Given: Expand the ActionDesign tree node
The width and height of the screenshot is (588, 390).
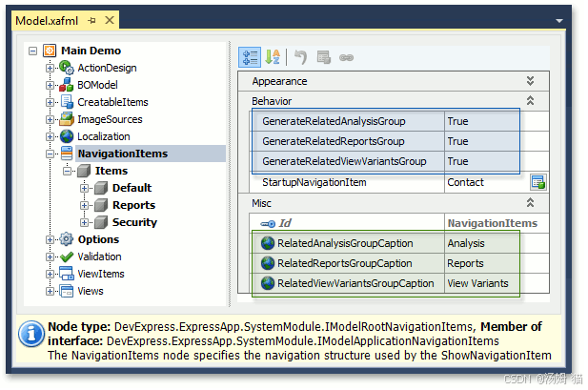Looking at the screenshot, I should 50,68.
